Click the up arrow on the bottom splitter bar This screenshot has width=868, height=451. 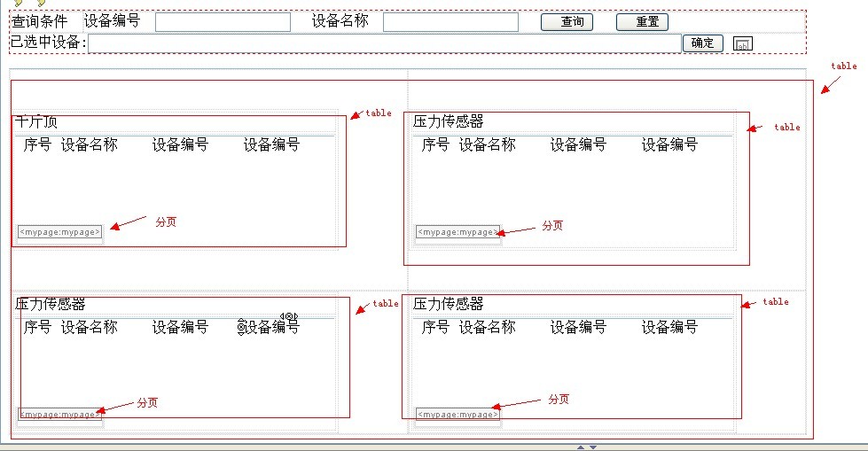click(581, 447)
